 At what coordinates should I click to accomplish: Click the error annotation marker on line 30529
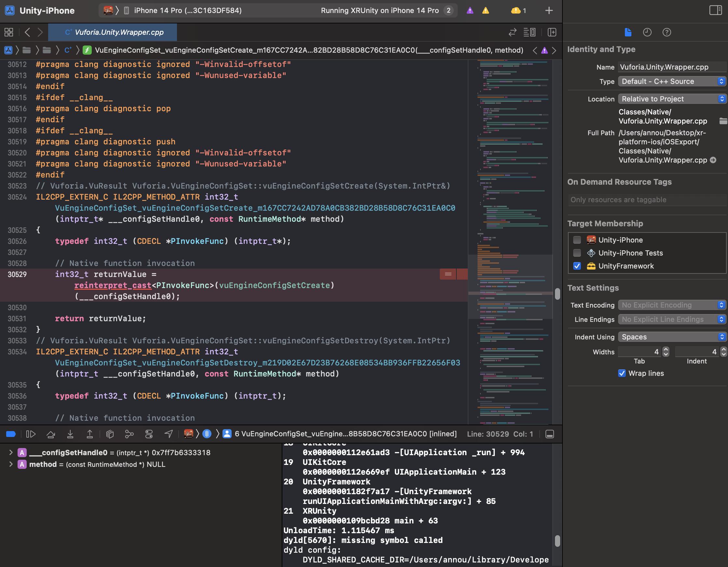pos(448,274)
